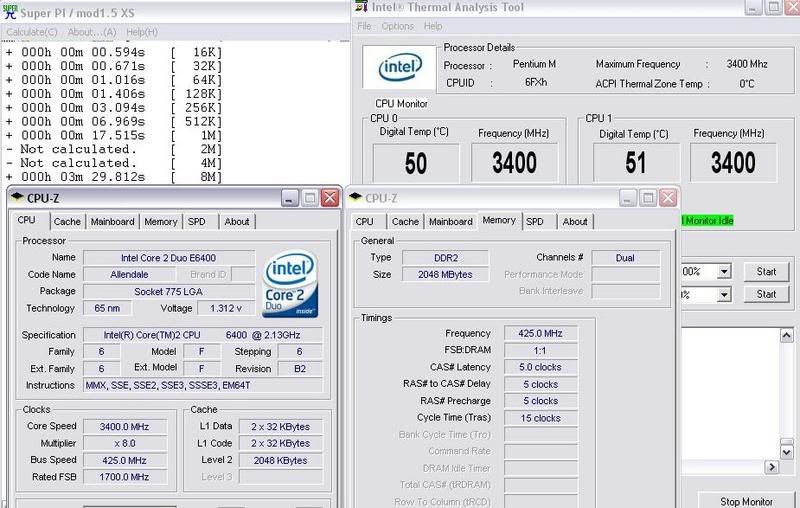Click the Stop Monitor button

(x=746, y=501)
